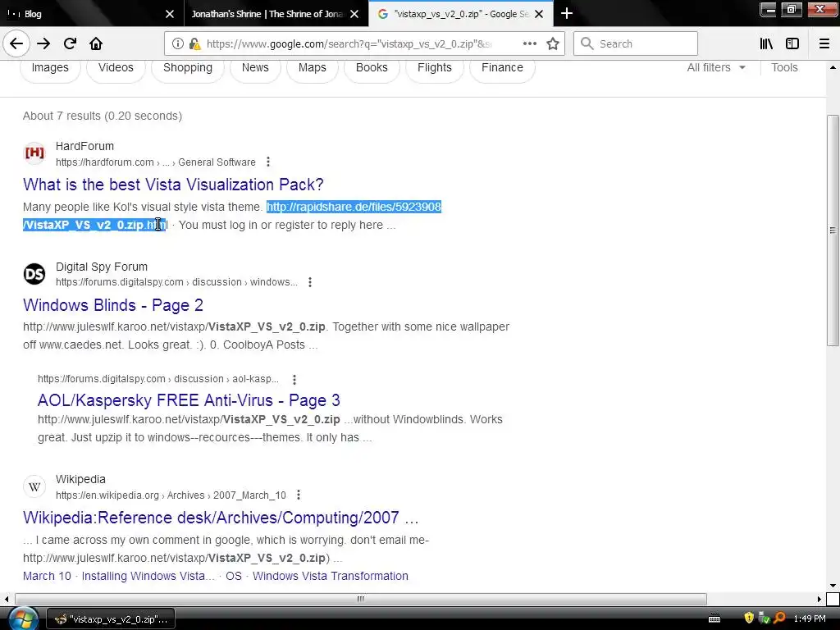Open 'AOL/Kaspersky FREE Anti-Virus - Page 3' link
840x630 pixels.
point(189,400)
